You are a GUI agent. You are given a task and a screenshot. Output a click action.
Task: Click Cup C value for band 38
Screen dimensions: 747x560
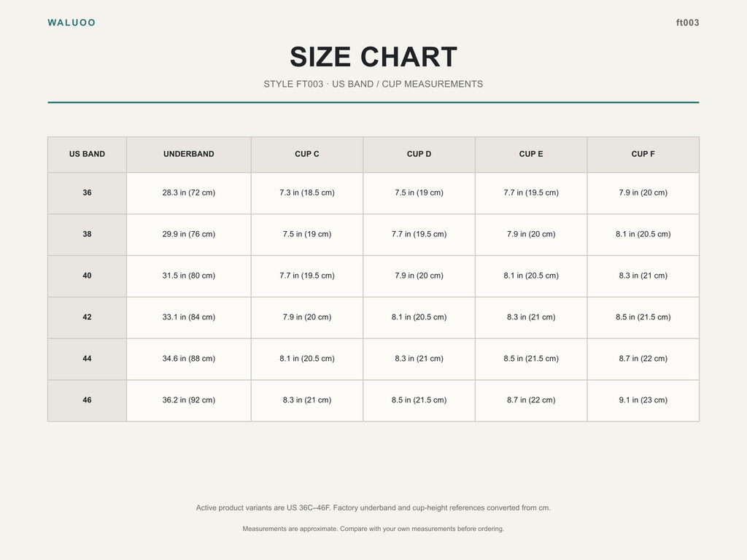(307, 234)
